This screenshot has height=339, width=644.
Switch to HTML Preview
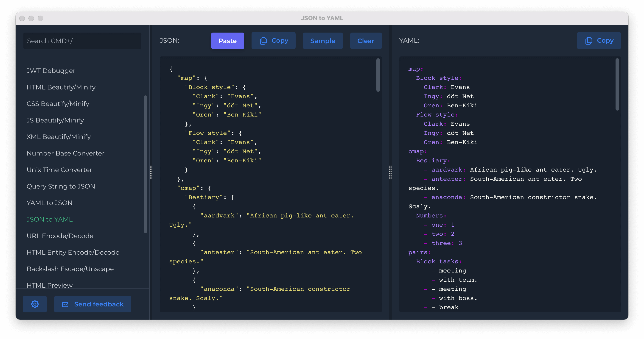point(49,285)
